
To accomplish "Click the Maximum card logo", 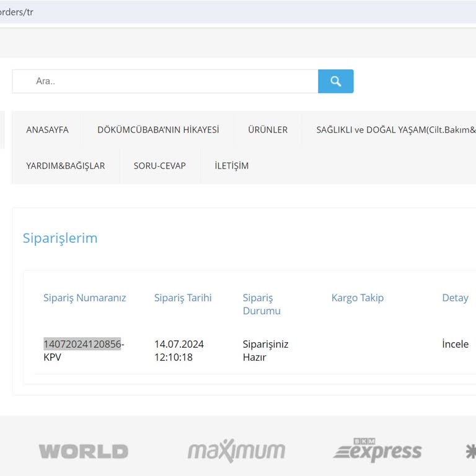I will click(236, 451).
